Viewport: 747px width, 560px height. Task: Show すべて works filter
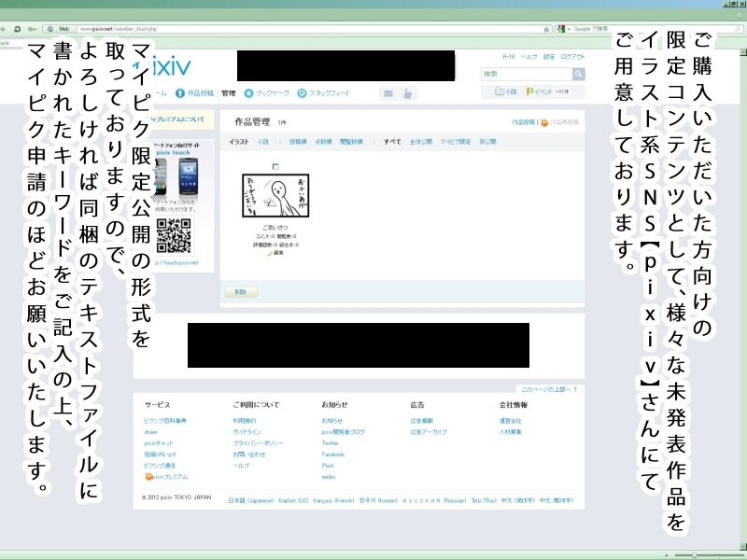[392, 142]
